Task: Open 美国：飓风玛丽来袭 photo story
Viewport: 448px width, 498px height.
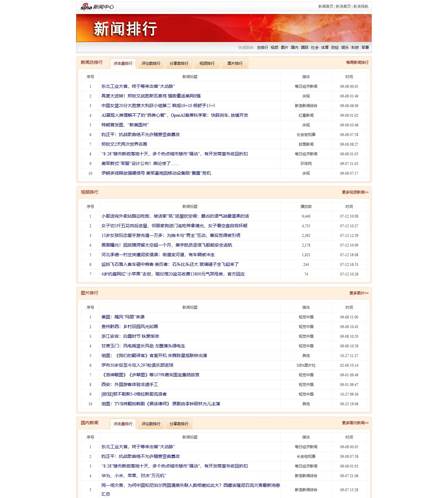Action: [x=123, y=317]
